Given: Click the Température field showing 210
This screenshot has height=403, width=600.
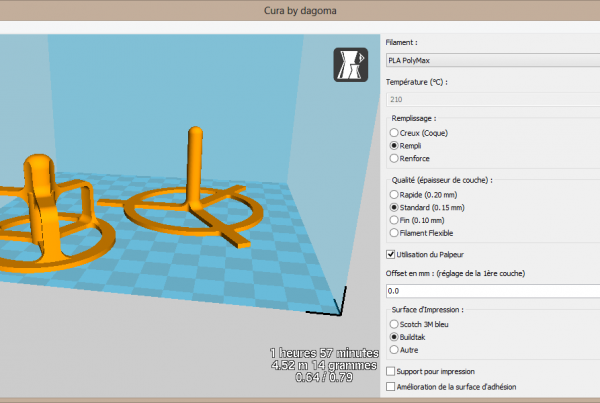Looking at the screenshot, I should click(493, 100).
